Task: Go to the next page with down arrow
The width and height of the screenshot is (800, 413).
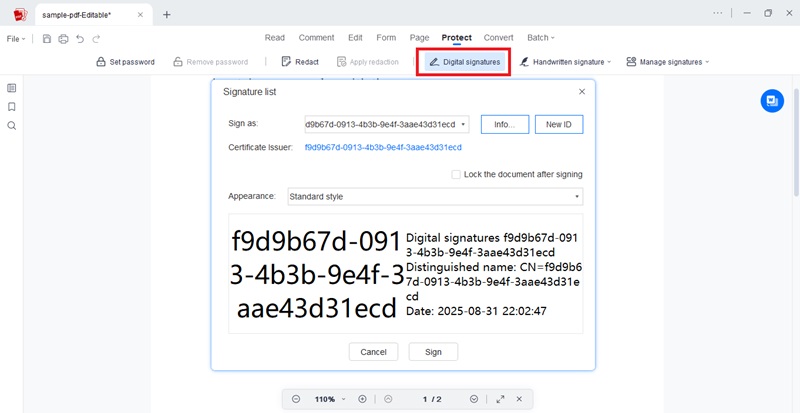Action: (474, 399)
